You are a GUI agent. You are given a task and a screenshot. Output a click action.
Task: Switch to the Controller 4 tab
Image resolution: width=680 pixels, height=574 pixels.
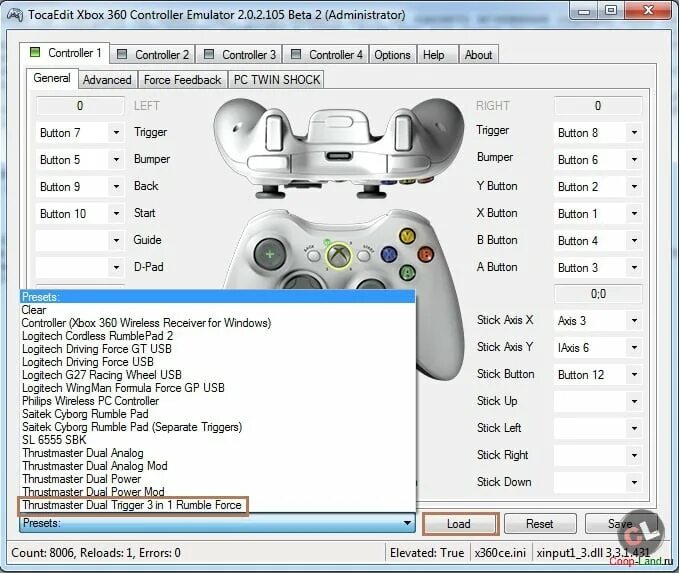tap(327, 55)
